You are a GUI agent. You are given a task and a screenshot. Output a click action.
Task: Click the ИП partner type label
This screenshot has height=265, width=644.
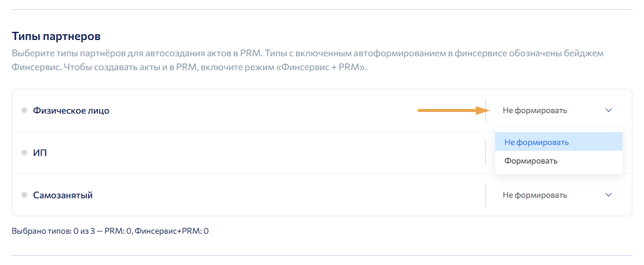pyautogui.click(x=40, y=153)
